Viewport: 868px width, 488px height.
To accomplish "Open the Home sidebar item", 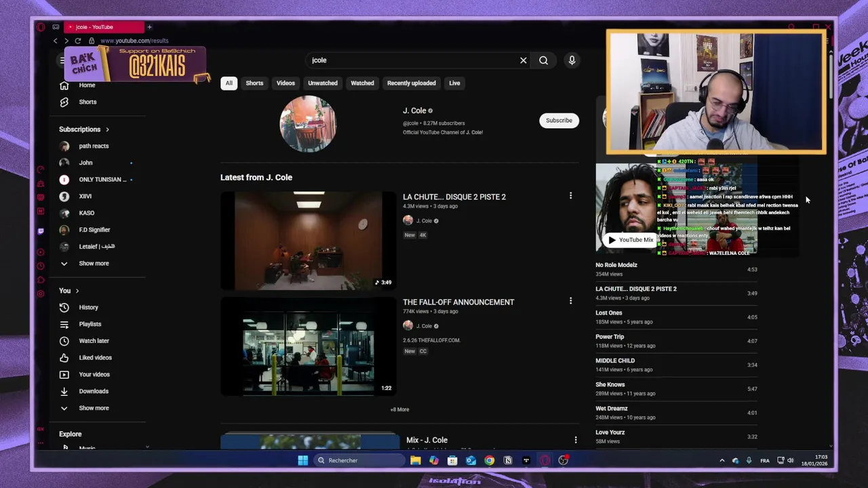I will [x=87, y=85].
